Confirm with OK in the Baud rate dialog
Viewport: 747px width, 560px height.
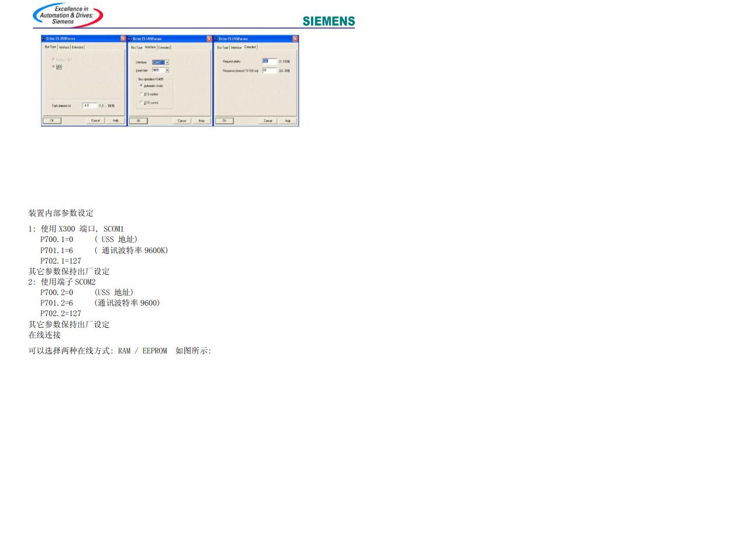click(x=138, y=121)
